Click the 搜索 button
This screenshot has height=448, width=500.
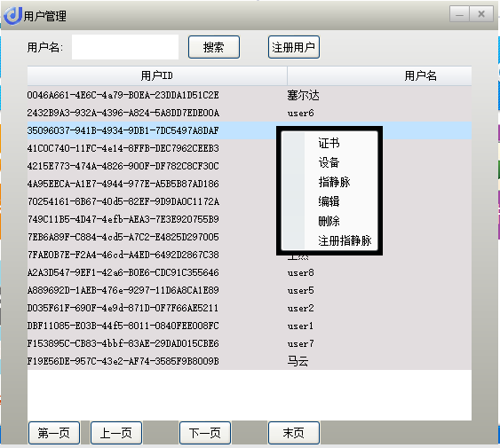click(214, 47)
